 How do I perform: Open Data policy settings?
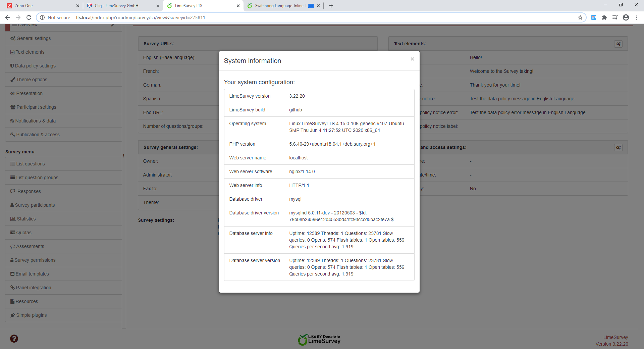coord(63,66)
